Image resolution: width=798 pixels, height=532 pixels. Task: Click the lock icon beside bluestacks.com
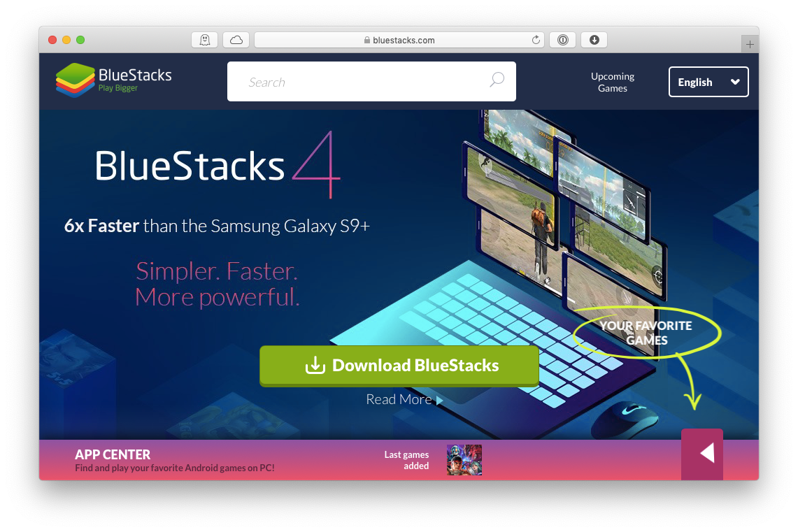click(x=367, y=40)
